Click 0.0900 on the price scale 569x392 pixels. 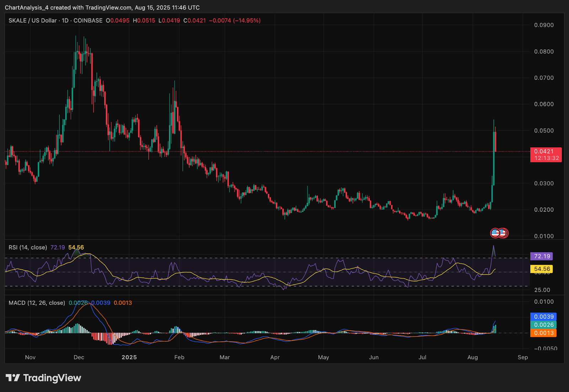pyautogui.click(x=544, y=25)
